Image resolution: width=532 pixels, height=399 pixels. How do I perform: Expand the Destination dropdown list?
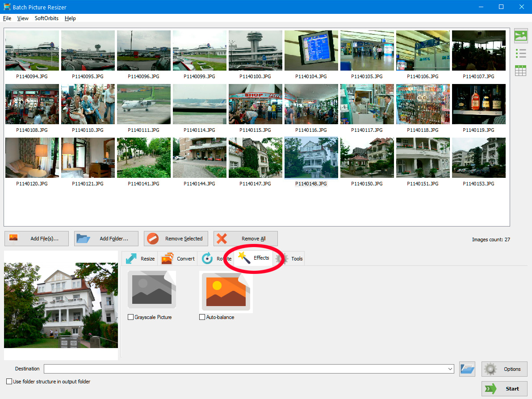(x=450, y=369)
